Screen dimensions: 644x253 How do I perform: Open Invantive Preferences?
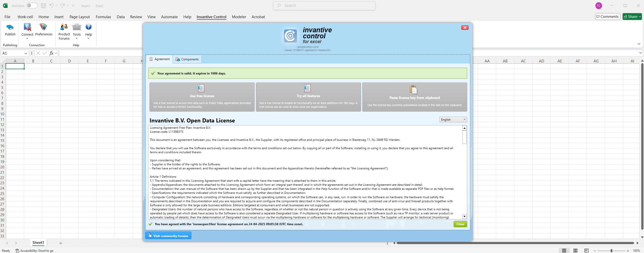click(x=44, y=30)
